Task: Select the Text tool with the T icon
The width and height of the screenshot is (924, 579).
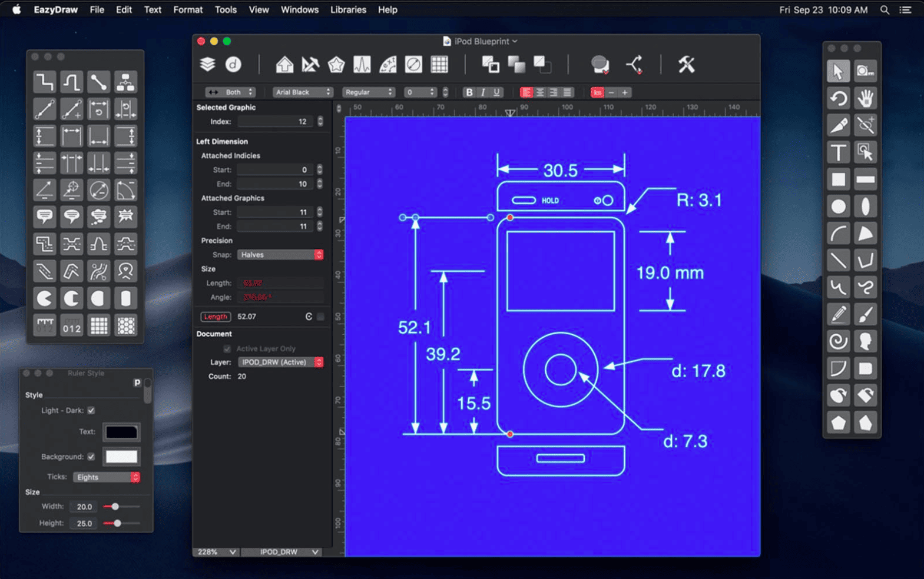Action: coord(838,152)
